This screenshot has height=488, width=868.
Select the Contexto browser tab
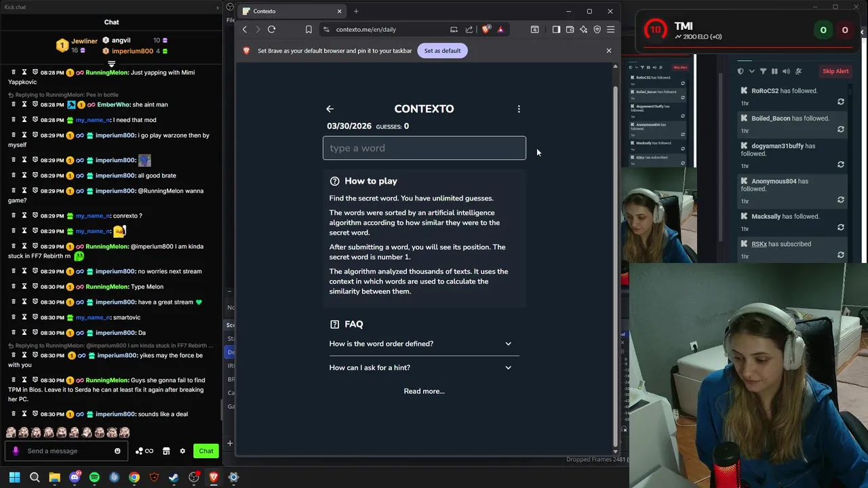click(293, 11)
